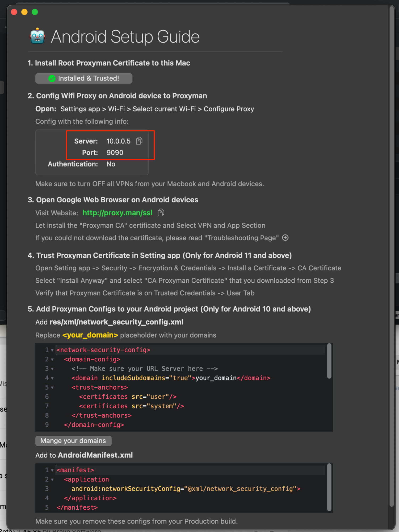
Task: Copy the proxy.man/ssl URL
Action: click(x=161, y=213)
